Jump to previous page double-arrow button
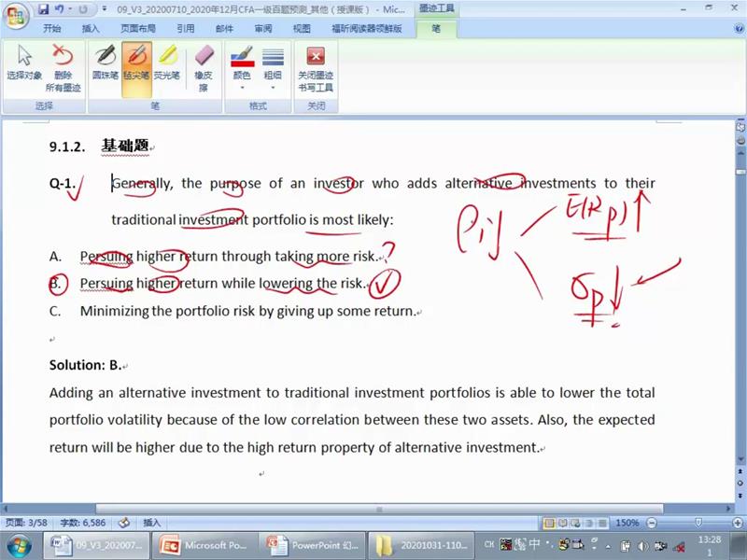Viewport: 747px width, 560px height. tap(740, 471)
